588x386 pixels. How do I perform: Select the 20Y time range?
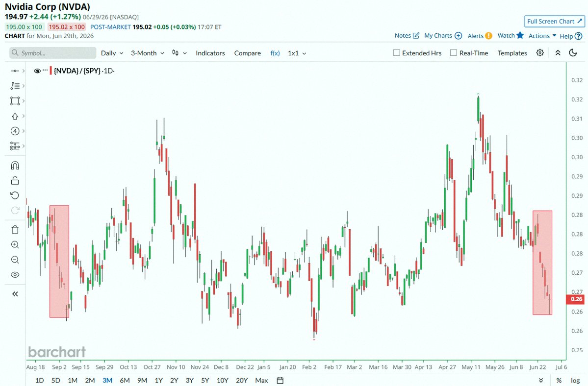coord(241,381)
